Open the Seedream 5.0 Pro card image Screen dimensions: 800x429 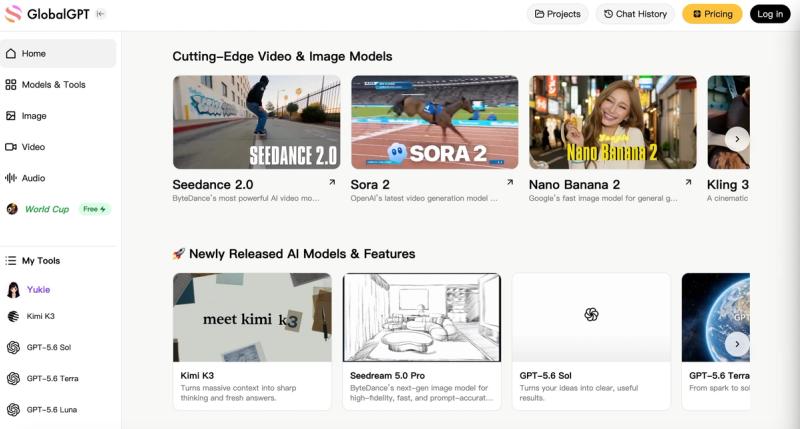point(422,317)
